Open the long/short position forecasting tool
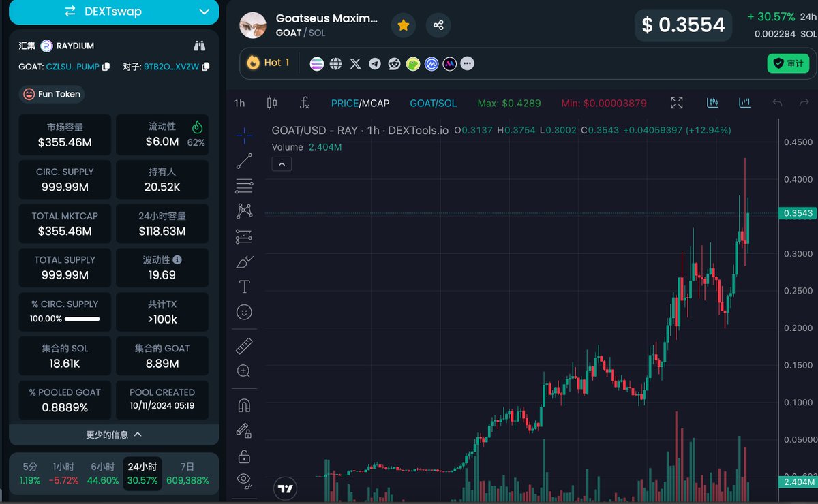Image resolution: width=818 pixels, height=504 pixels. tap(244, 236)
